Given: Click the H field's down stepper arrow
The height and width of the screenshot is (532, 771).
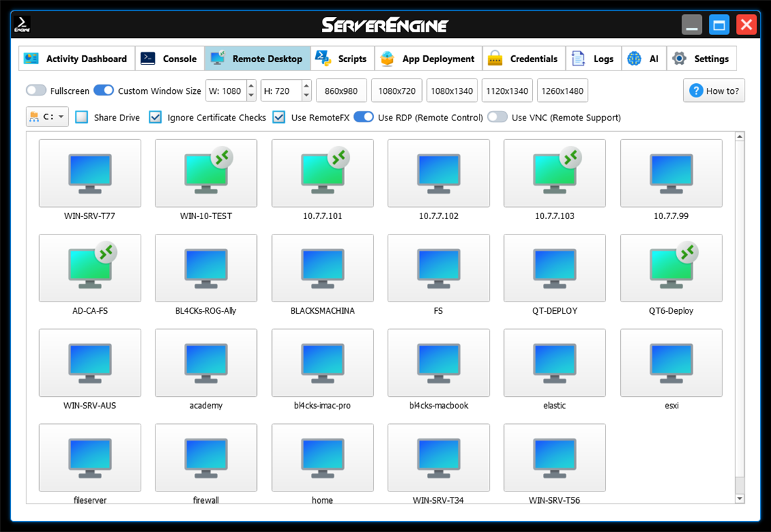Looking at the screenshot, I should click(x=306, y=94).
